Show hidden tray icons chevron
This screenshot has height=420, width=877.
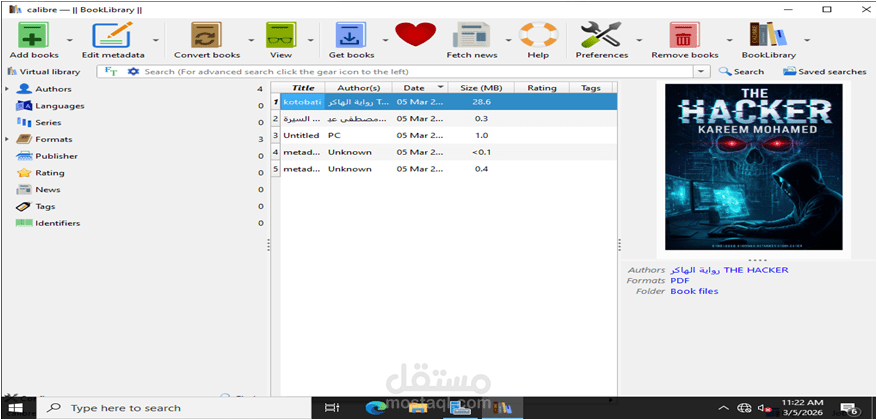pos(723,408)
